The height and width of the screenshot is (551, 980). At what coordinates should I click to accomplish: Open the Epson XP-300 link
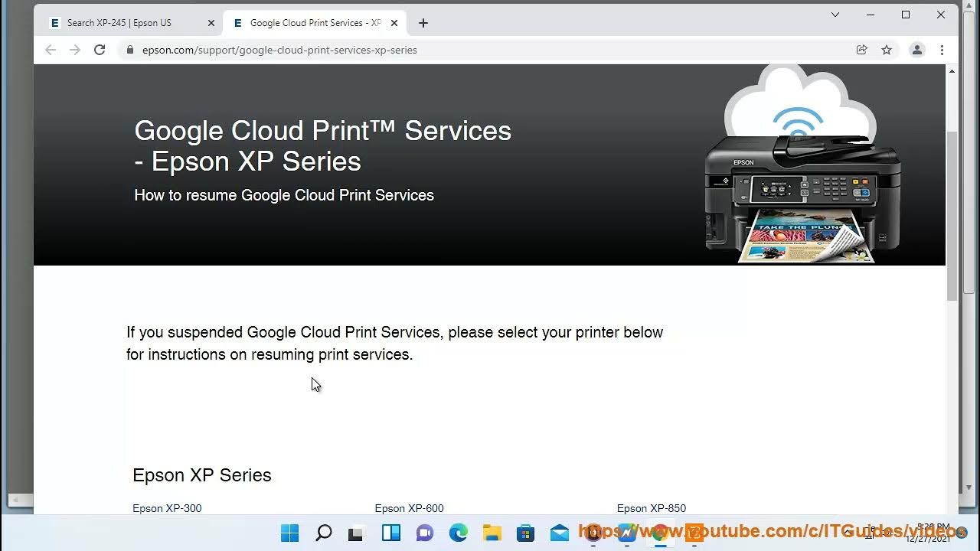pos(167,508)
